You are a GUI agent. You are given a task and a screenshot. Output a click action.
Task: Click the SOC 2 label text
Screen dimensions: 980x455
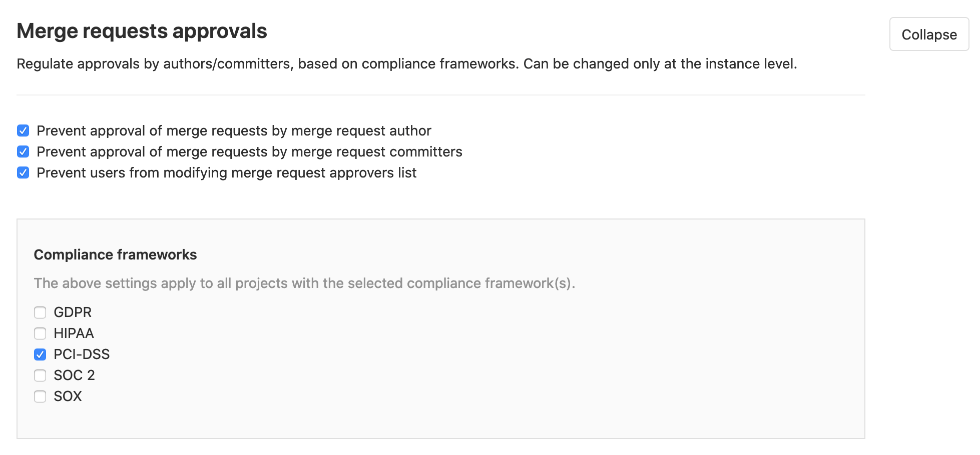pyautogui.click(x=74, y=375)
